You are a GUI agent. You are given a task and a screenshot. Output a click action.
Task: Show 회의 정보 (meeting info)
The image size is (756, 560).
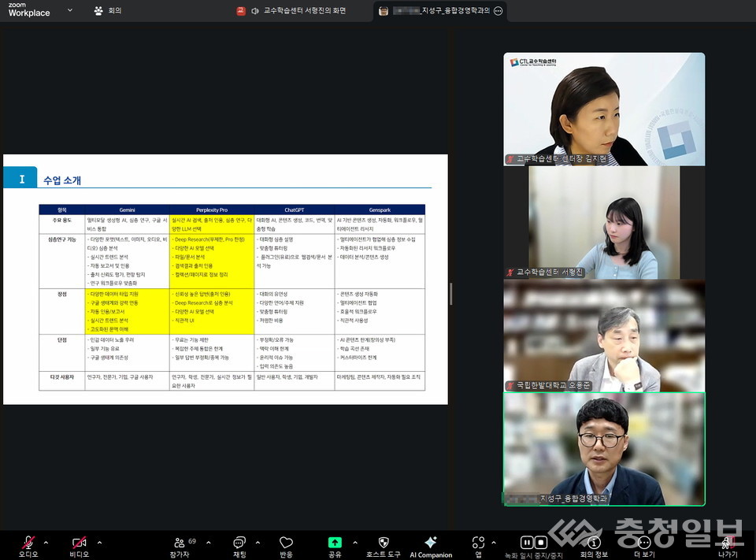pos(595,543)
